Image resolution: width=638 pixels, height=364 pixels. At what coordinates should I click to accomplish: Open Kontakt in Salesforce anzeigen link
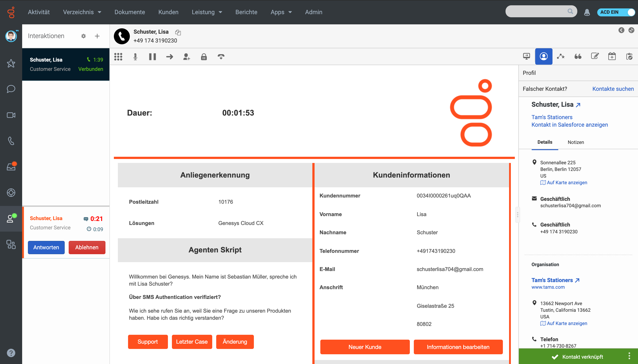click(570, 124)
